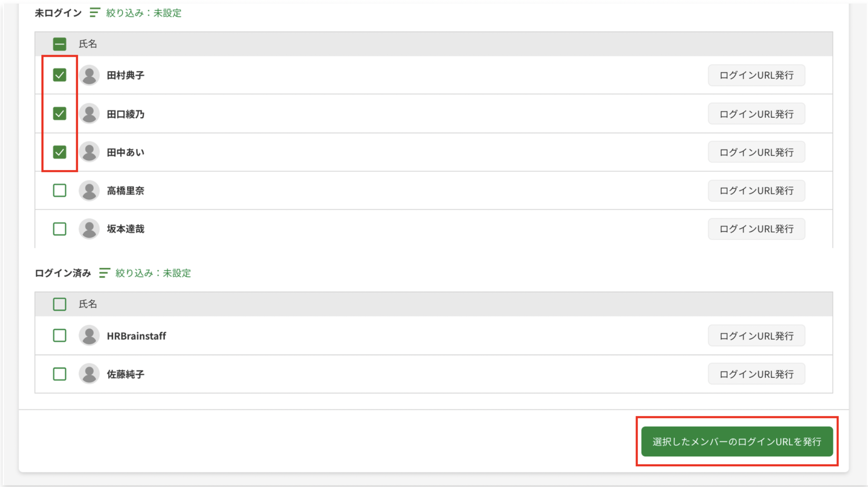Click 坂本達哉's avatar icon
This screenshot has width=868, height=487.
(x=89, y=229)
